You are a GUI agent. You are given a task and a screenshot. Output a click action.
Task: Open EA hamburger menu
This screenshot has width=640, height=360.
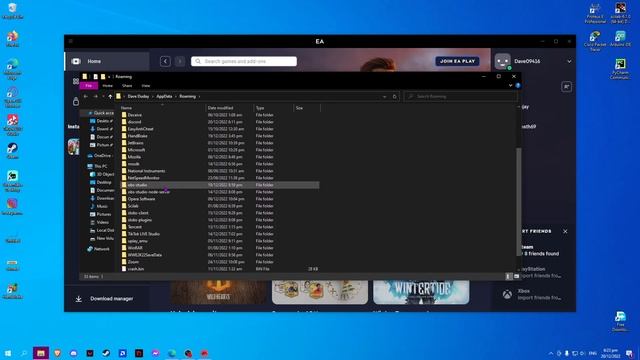click(71, 41)
